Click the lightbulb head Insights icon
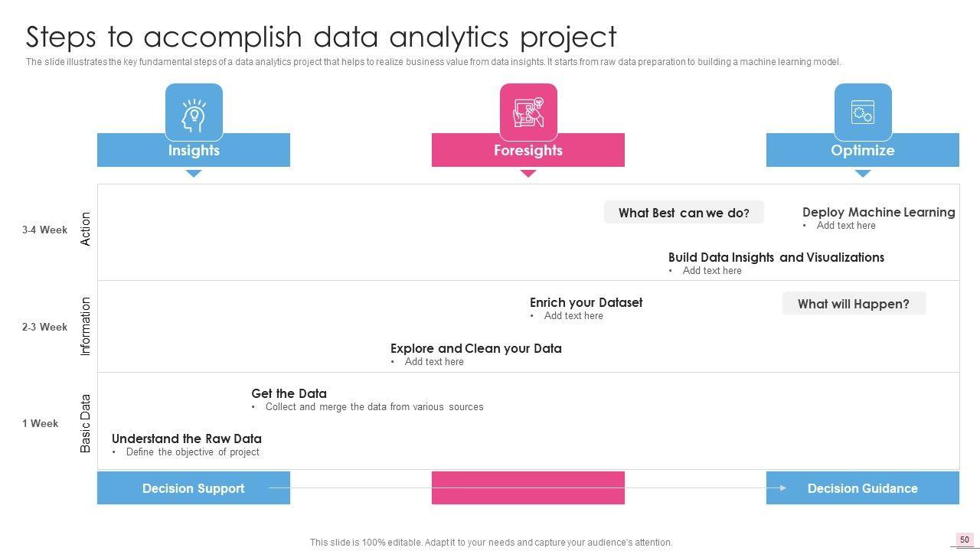Image resolution: width=980 pixels, height=551 pixels. (x=194, y=113)
